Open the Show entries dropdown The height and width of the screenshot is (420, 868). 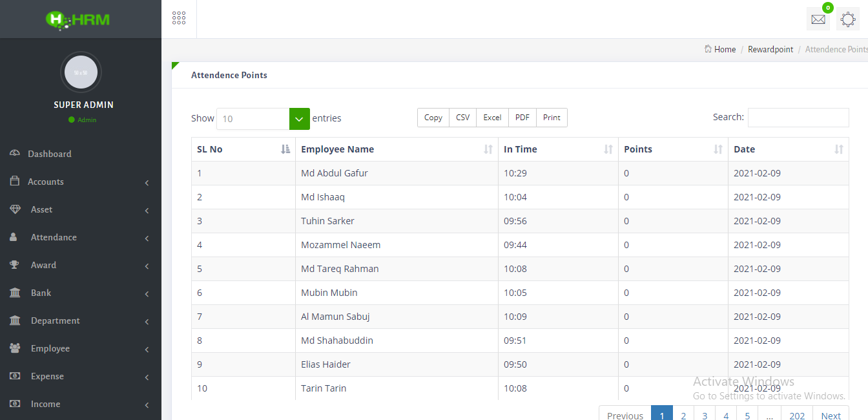tap(263, 119)
